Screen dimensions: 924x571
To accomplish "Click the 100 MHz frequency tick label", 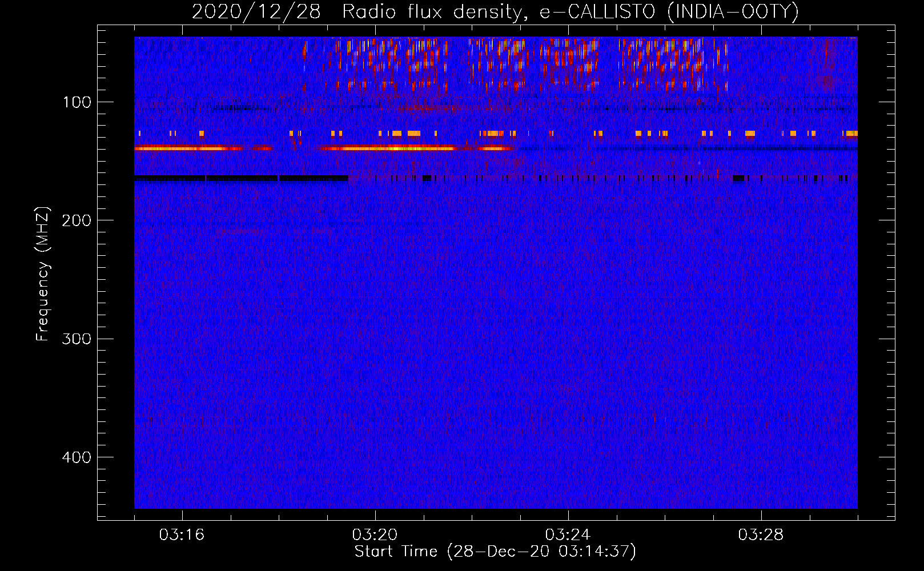I will (x=77, y=102).
